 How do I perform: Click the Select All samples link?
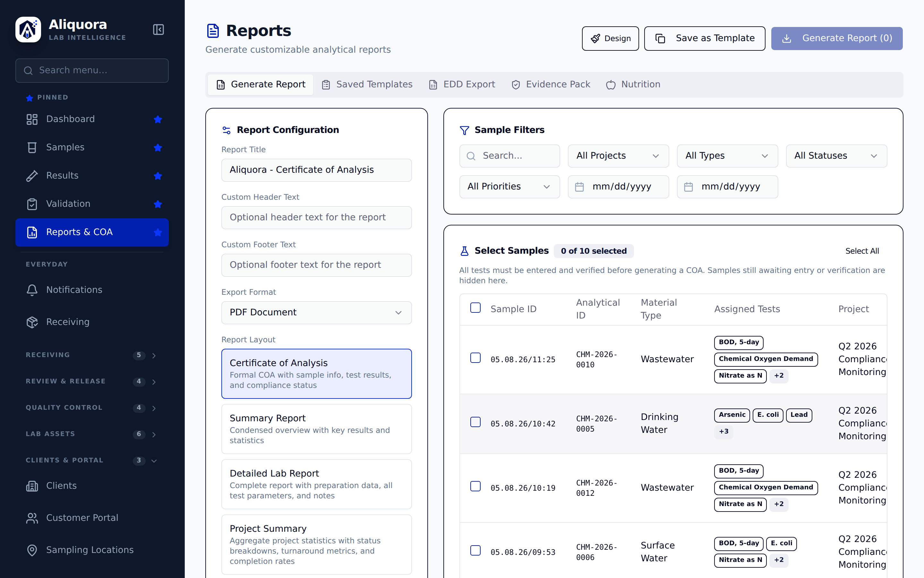(x=862, y=251)
